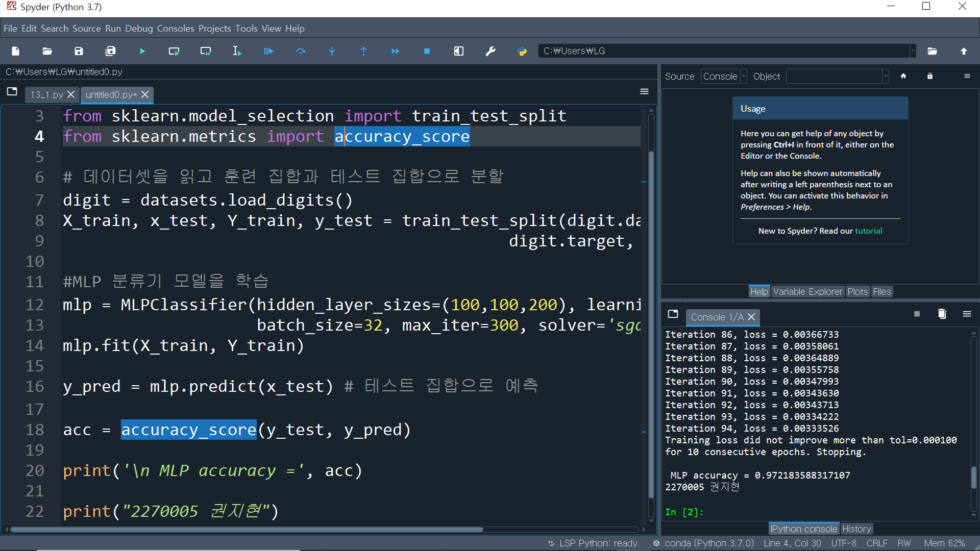The image size is (980, 551).
Task: Browse for a working directory
Action: point(933,51)
